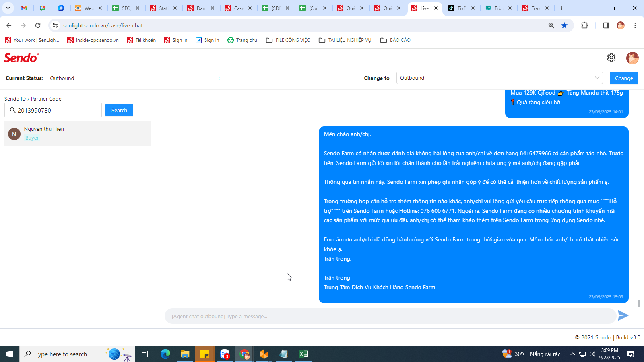This screenshot has height=362, width=644.
Task: Focus the Sendo ID / Partner Code field
Action: (53, 110)
